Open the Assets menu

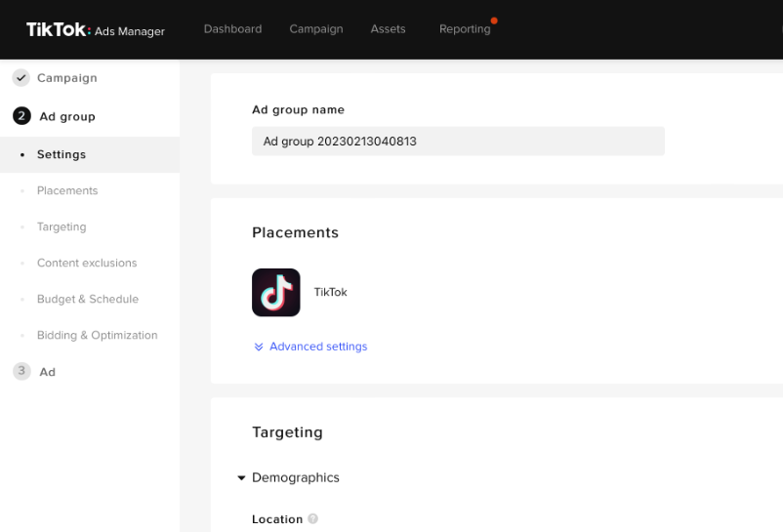click(388, 29)
